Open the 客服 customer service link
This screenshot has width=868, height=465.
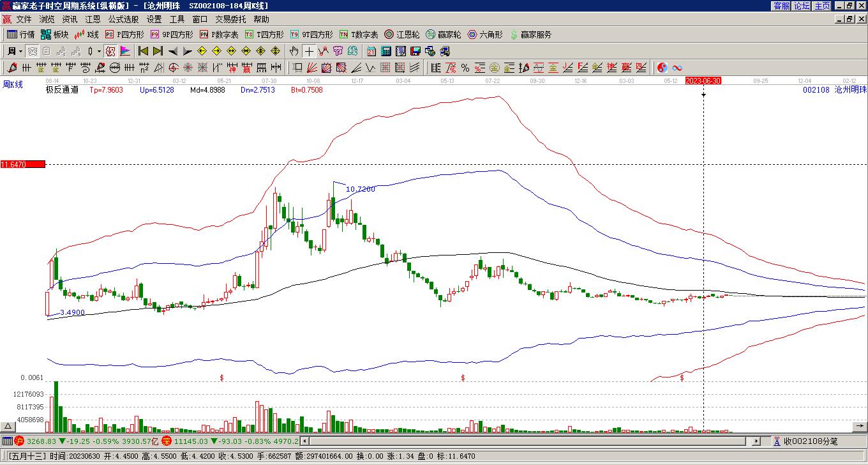782,6
